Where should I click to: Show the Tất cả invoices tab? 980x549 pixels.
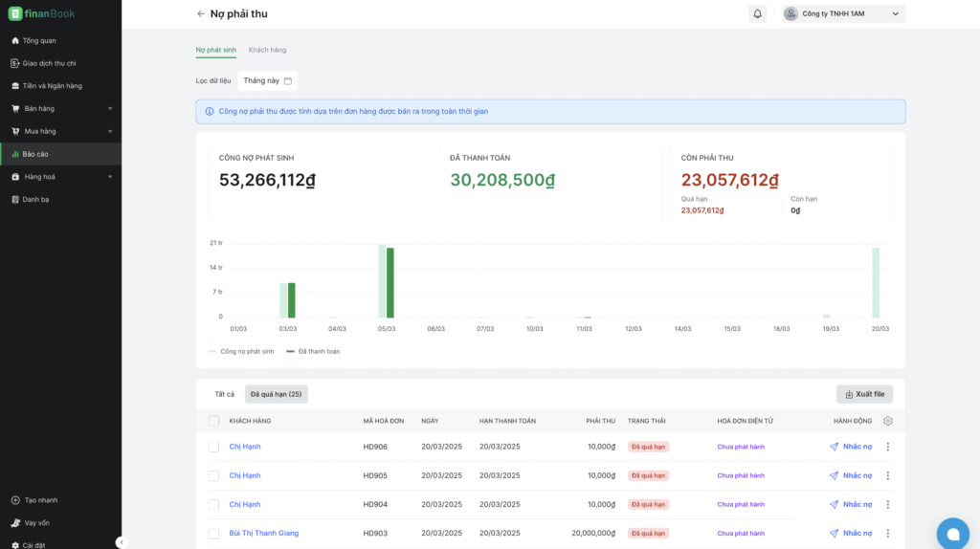224,394
